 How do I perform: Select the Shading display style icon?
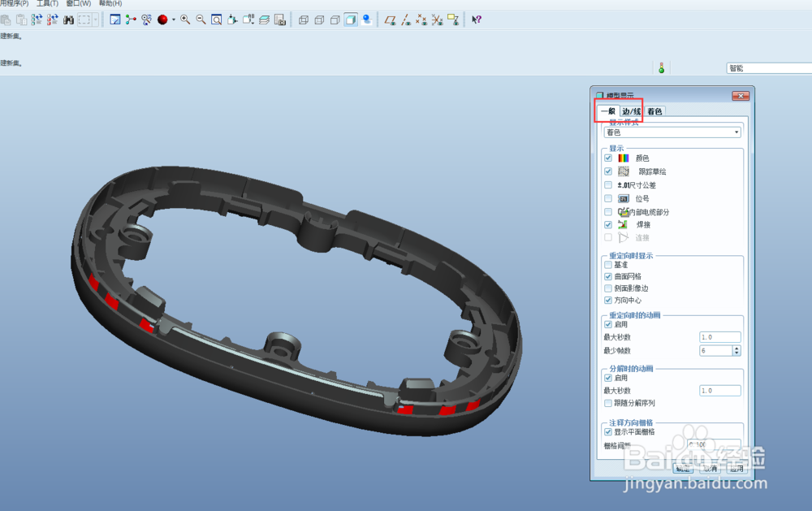[351, 19]
